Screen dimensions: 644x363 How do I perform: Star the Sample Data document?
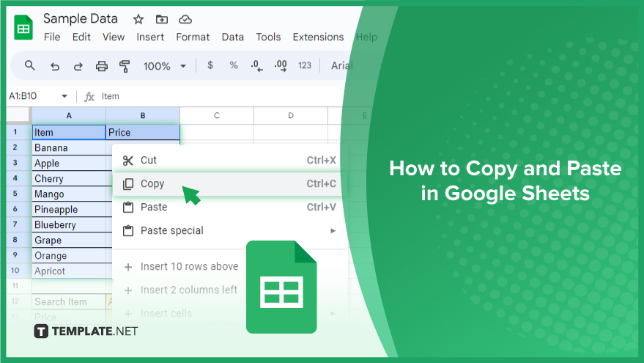(138, 19)
